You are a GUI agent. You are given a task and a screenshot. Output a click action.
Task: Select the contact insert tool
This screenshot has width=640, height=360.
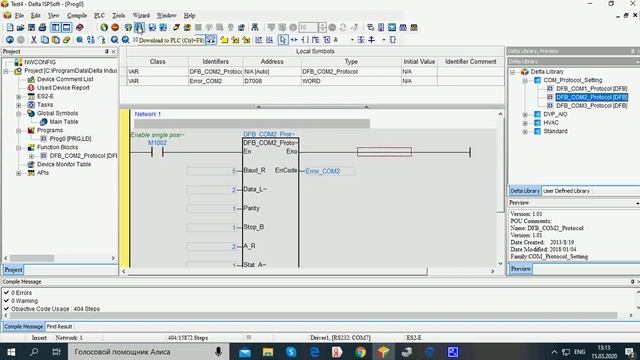(x=294, y=40)
